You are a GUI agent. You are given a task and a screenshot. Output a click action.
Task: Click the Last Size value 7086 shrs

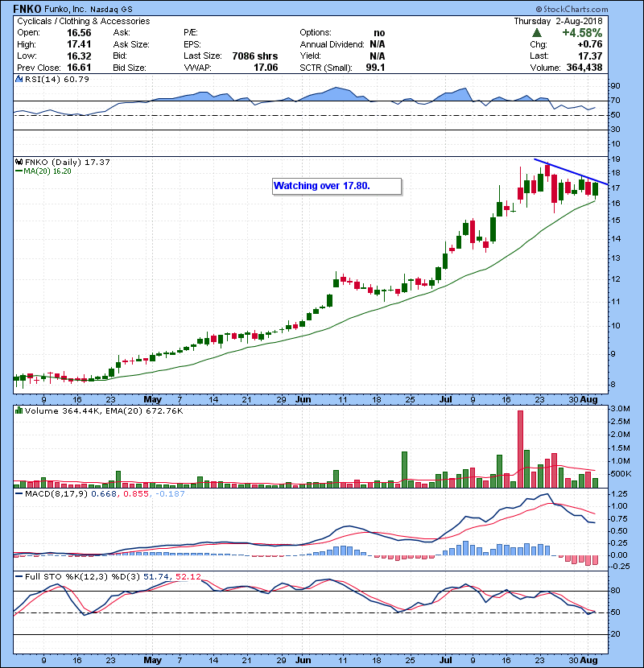[255, 56]
